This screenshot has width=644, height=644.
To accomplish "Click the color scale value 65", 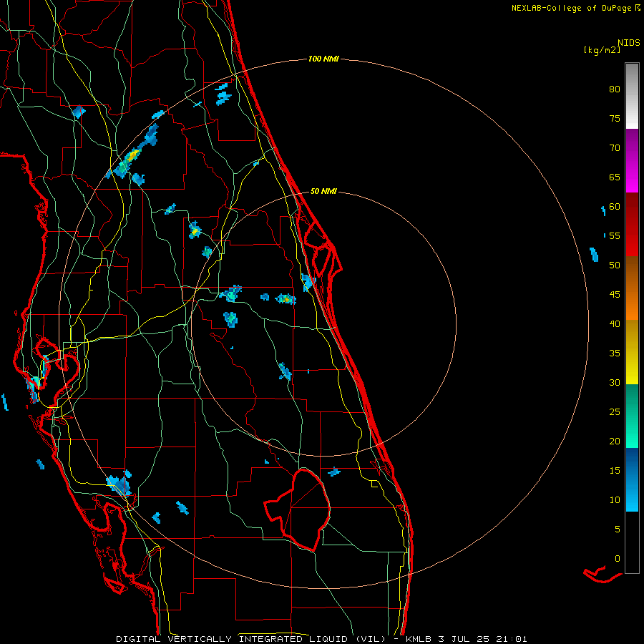I will [x=615, y=177].
